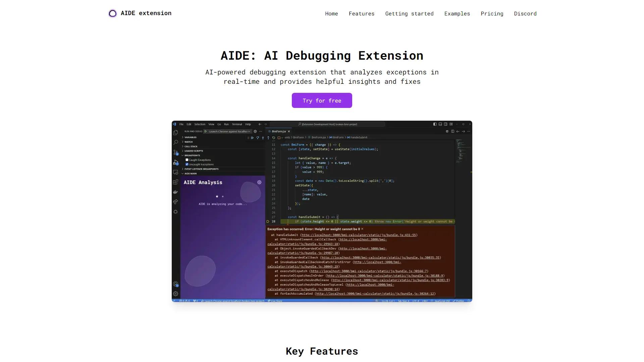Open the Search activity bar icon
Image resolution: width=644 pixels, height=362 pixels.
point(175,142)
